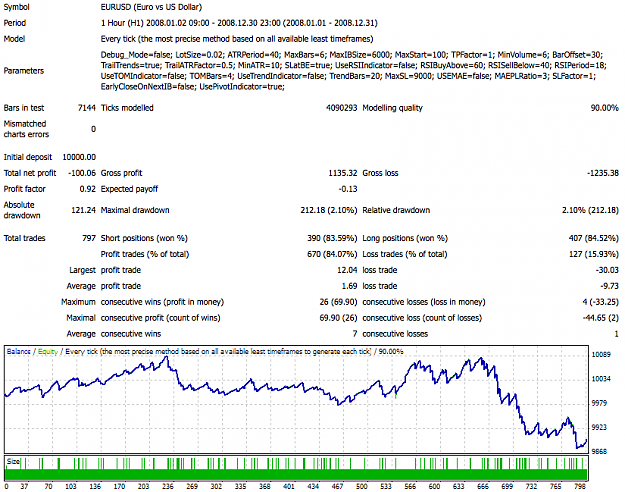This screenshot has height=492, width=625.
Task: Click the consecutive profit value 69.90 (26)
Action: (338, 318)
